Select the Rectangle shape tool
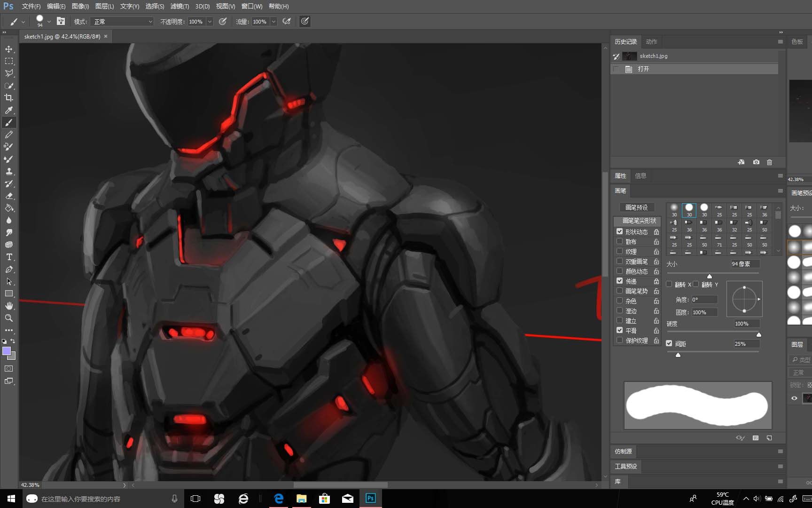812x508 pixels. click(9, 294)
